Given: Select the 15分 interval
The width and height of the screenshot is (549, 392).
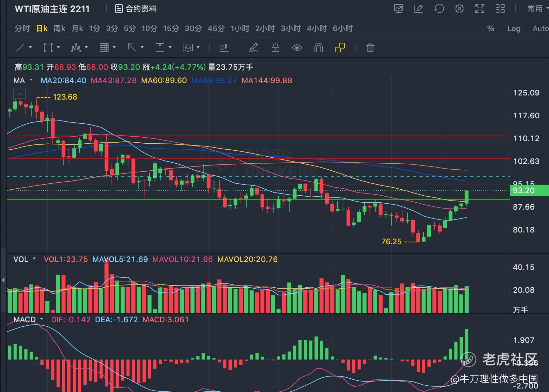Looking at the screenshot, I should 171,29.
